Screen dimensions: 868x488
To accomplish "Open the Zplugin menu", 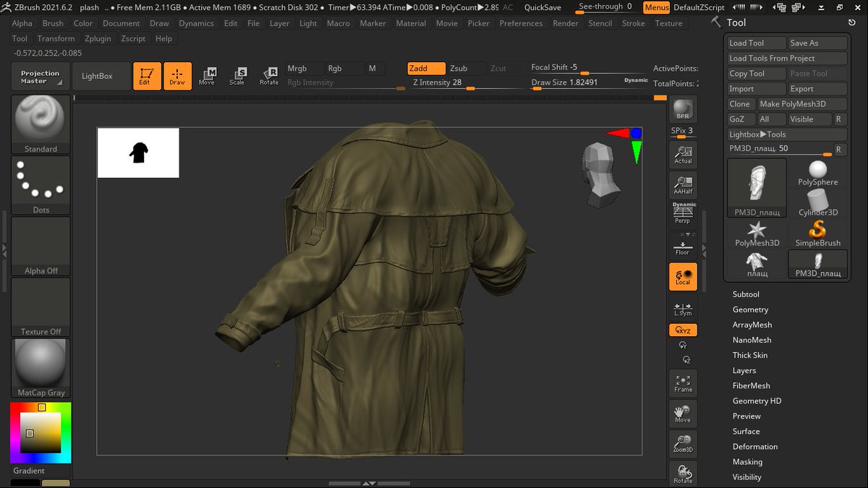I will click(98, 38).
